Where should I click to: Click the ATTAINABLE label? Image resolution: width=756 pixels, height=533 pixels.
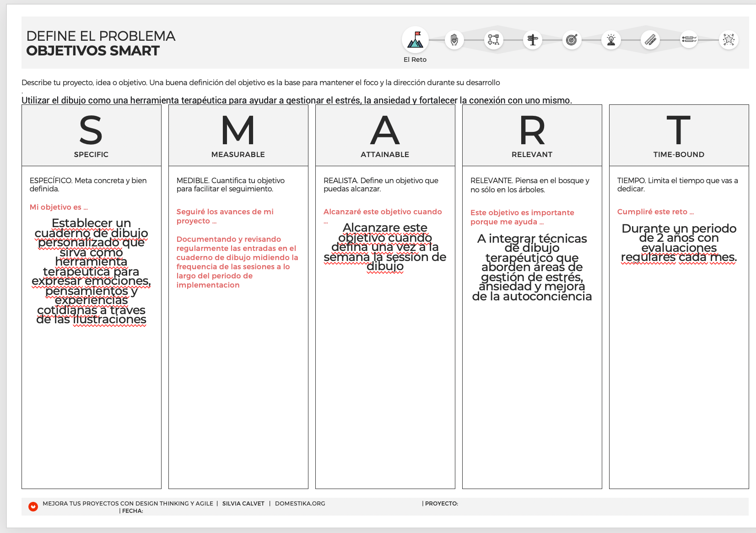coord(385,154)
